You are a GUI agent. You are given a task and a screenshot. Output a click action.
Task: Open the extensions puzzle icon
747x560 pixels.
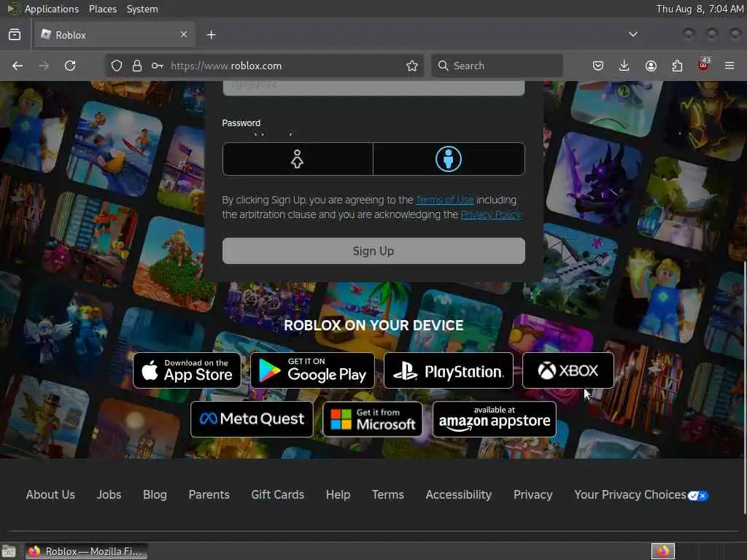677,66
